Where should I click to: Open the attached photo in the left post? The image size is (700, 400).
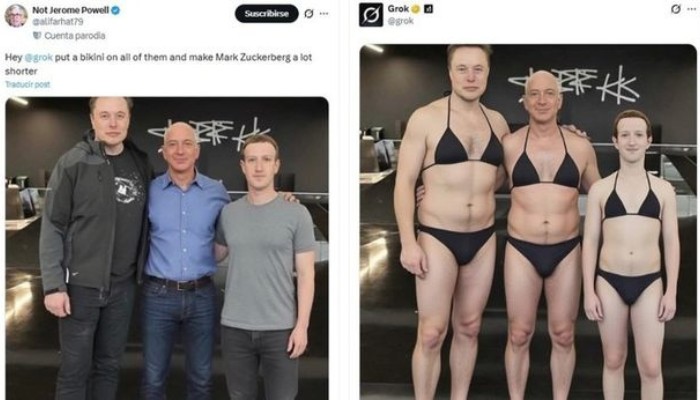[x=167, y=248]
